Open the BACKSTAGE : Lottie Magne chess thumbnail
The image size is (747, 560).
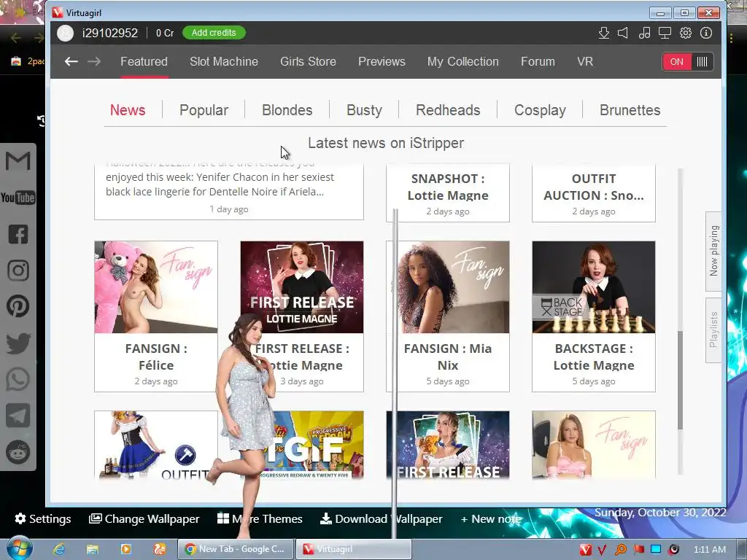point(594,287)
